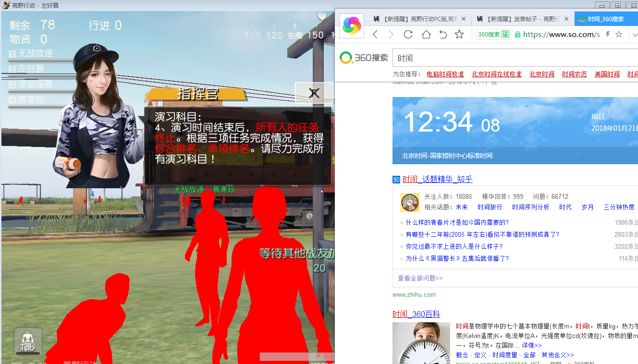Screen dimensions: 638x364
Task: Open the 时间_360百科 result link
Action: pyautogui.click(x=417, y=315)
